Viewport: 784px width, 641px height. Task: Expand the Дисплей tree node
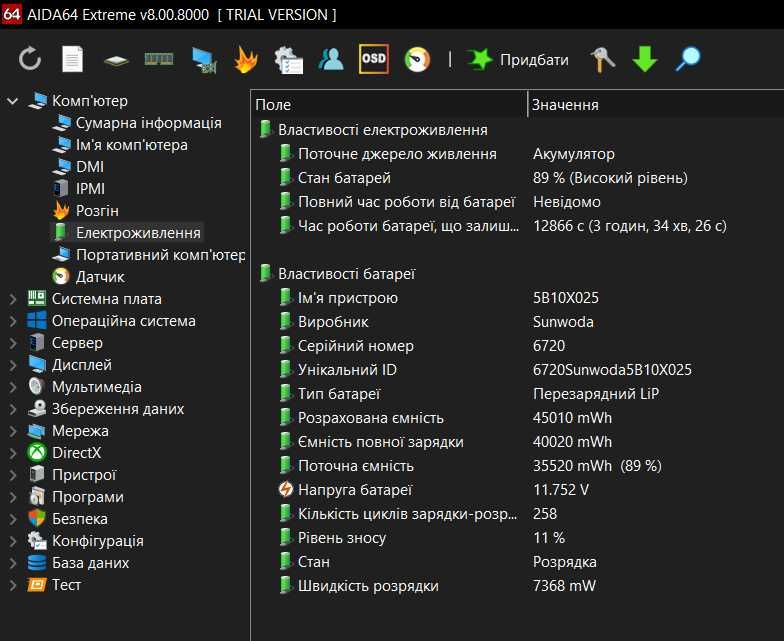click(x=13, y=365)
